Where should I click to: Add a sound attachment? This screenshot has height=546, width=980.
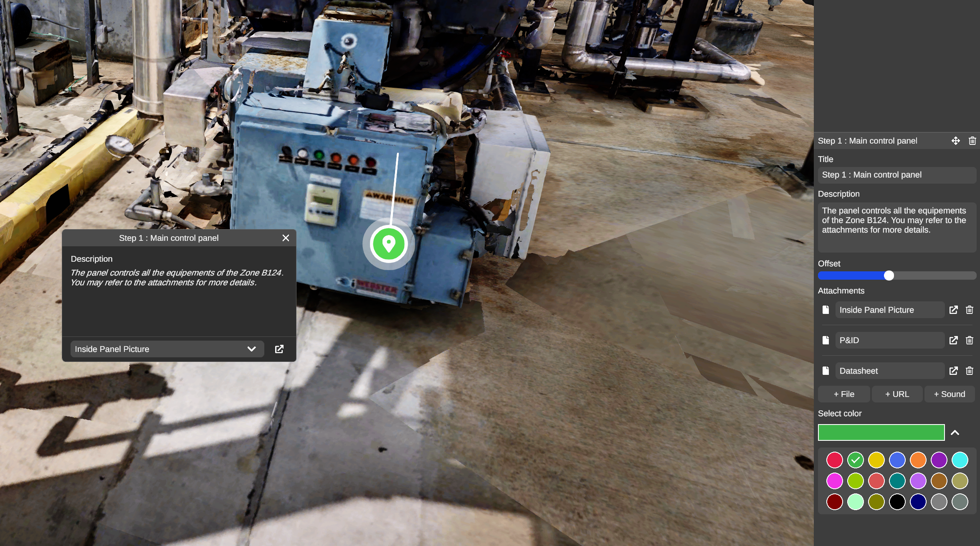click(949, 394)
